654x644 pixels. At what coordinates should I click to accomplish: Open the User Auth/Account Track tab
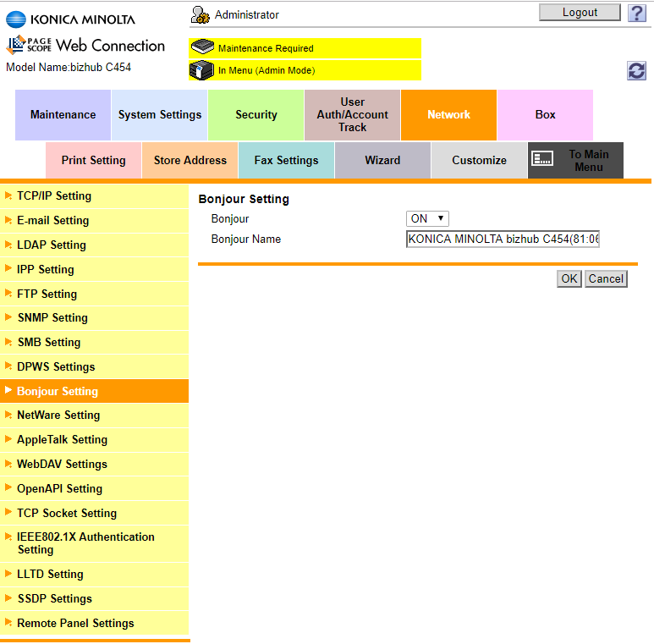pyautogui.click(x=353, y=115)
